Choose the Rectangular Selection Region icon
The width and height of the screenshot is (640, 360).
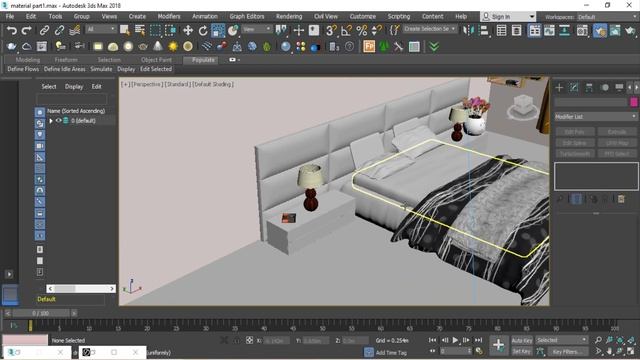[155, 30]
